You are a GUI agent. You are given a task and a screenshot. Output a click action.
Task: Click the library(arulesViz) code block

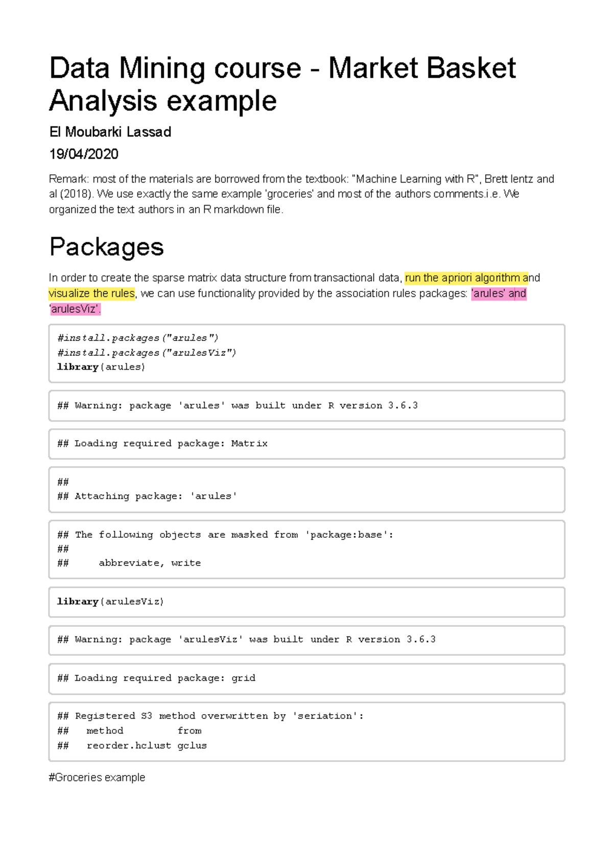pyautogui.click(x=306, y=602)
